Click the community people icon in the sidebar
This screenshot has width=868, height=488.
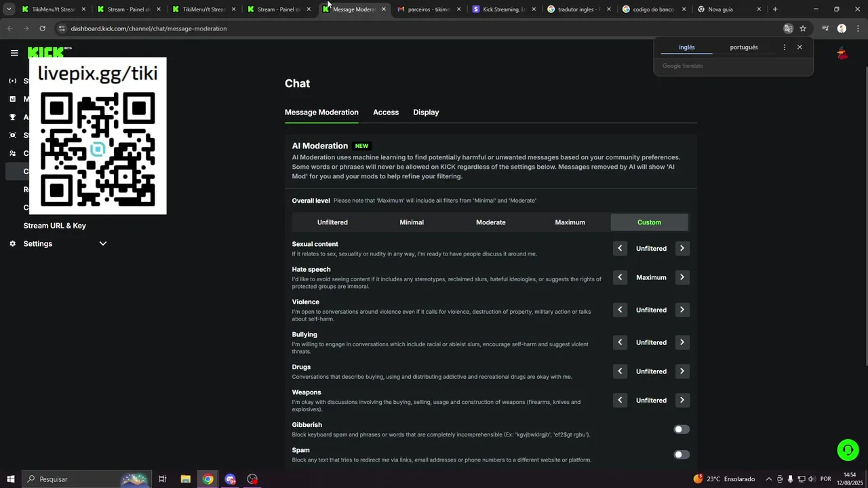click(x=12, y=153)
